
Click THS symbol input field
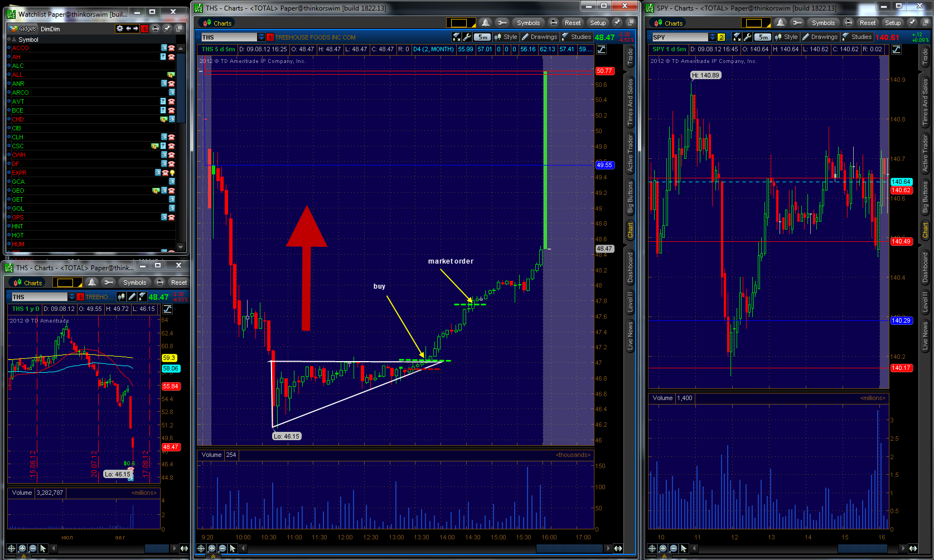tap(229, 37)
